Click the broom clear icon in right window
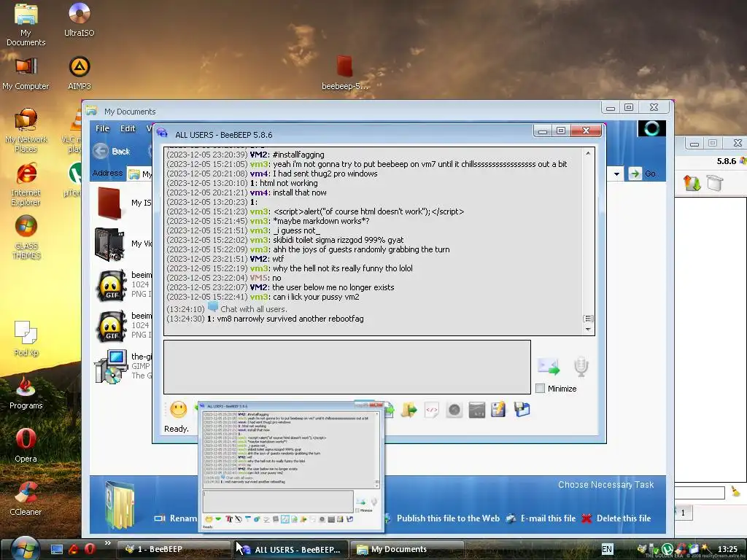747x560 pixels. [735, 491]
